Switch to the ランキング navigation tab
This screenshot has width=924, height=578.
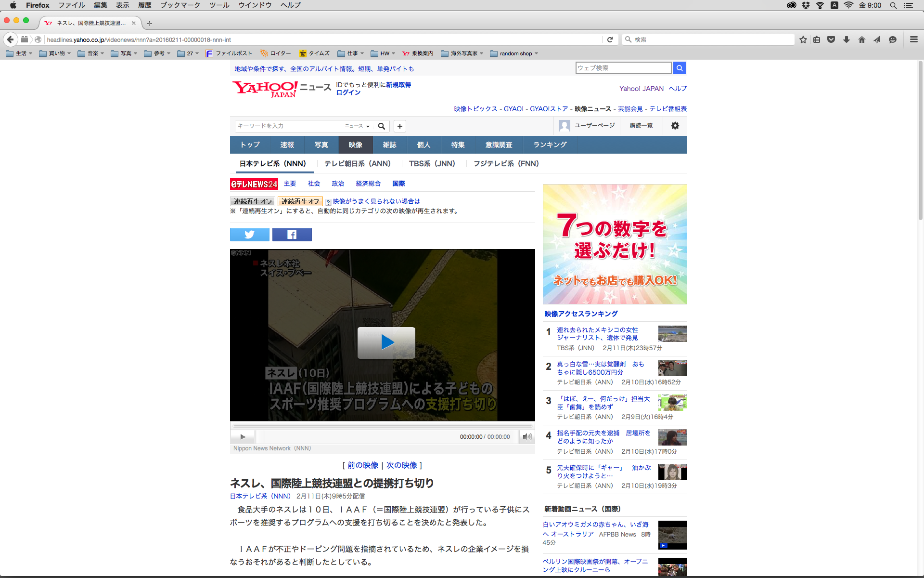click(550, 145)
